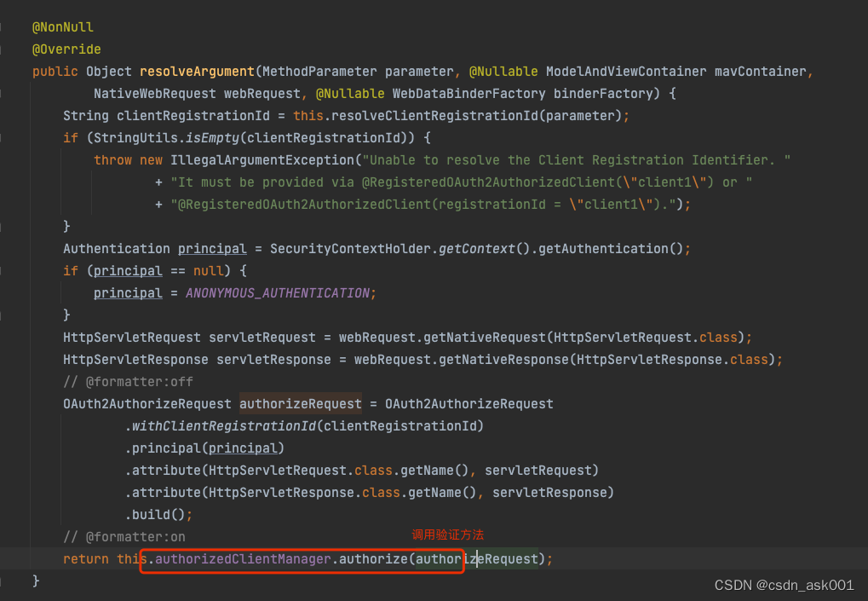Click the @NonNull annotation
Viewport: 868px width, 601px height.
(x=63, y=26)
